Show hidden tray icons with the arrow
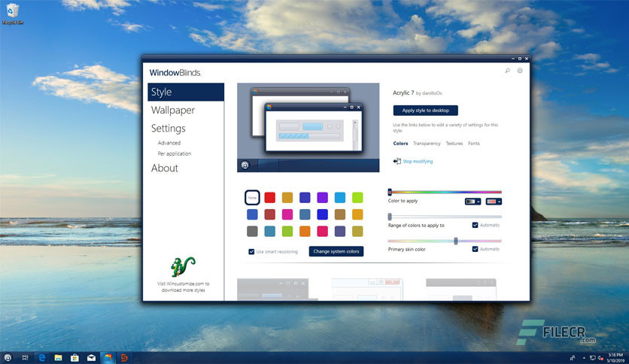Image resolution: width=629 pixels, height=364 pixels. pyautogui.click(x=584, y=358)
